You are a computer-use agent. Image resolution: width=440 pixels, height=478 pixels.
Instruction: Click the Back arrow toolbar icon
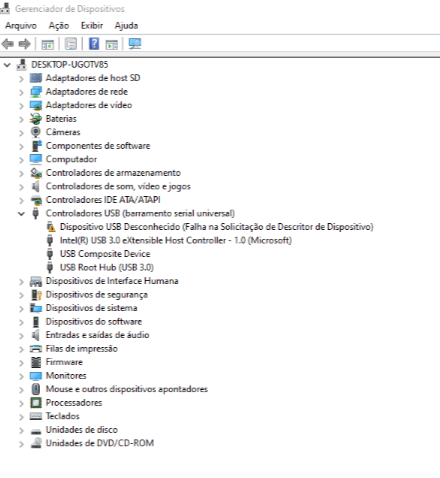click(8, 44)
